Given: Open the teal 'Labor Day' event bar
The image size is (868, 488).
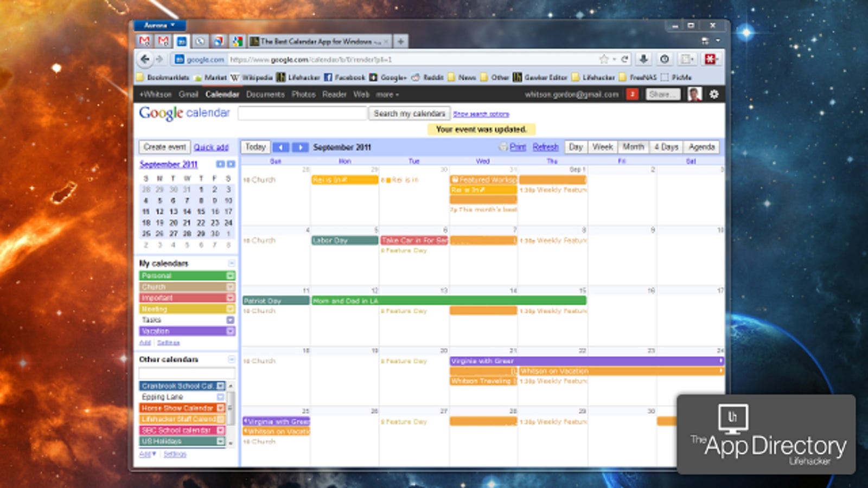Looking at the screenshot, I should tap(345, 240).
